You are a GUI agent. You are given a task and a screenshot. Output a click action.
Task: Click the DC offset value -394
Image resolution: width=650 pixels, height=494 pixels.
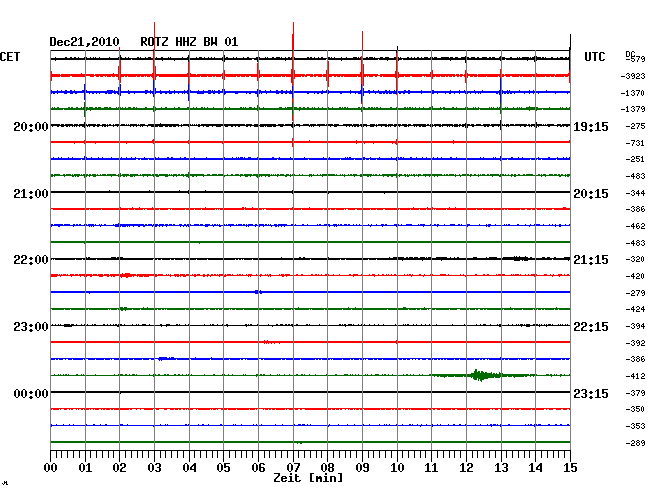click(635, 327)
